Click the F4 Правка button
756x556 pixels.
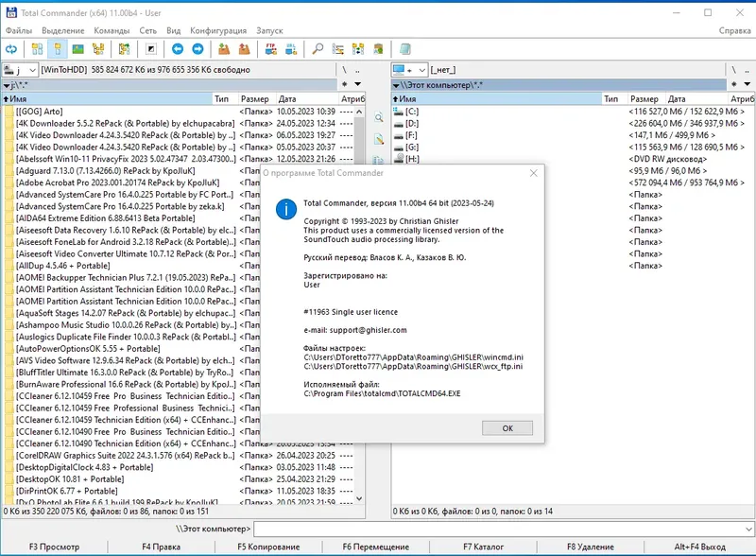[161, 547]
